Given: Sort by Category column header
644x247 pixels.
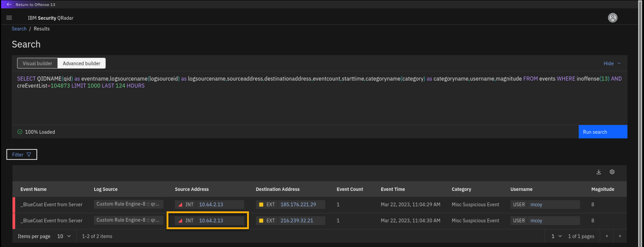Looking at the screenshot, I should click(x=461, y=189).
